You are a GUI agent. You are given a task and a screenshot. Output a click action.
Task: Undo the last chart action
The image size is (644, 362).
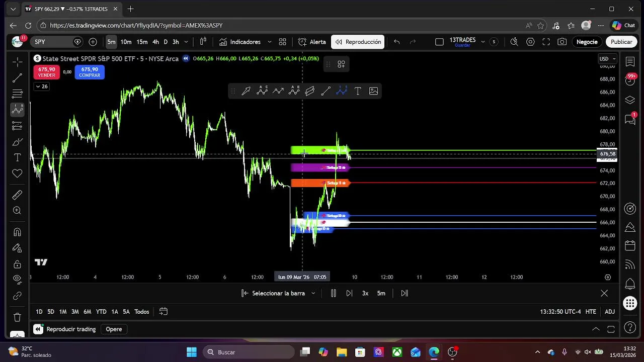[x=397, y=42]
